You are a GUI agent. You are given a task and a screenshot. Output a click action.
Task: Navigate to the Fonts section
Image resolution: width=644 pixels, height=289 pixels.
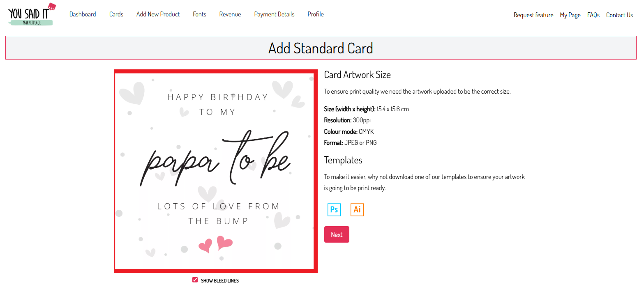199,14
